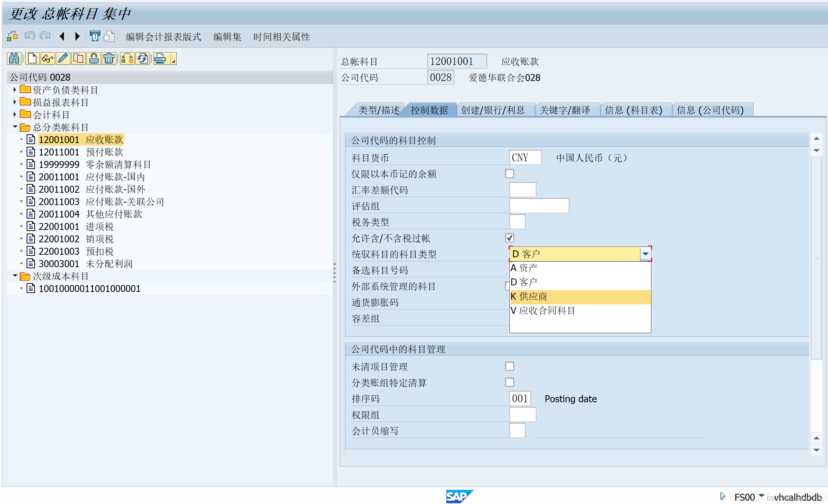Open display mode via the glasses icon
The image size is (828, 504).
click(x=47, y=58)
